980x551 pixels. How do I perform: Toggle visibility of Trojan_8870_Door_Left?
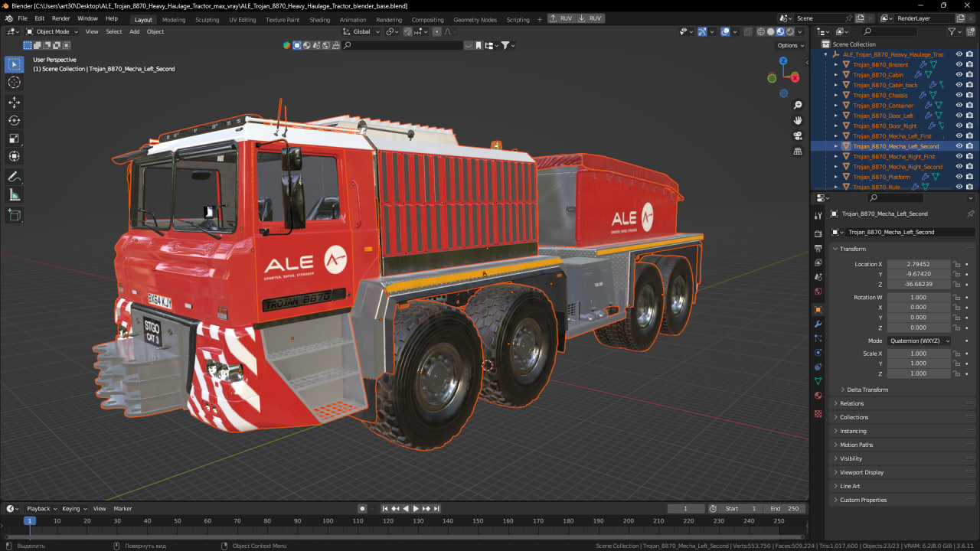959,116
